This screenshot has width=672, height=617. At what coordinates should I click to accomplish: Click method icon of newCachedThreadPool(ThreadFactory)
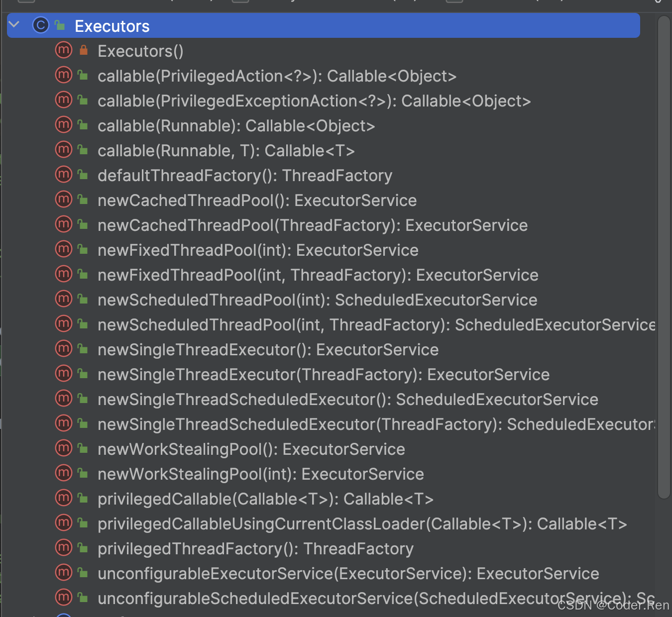tap(64, 224)
